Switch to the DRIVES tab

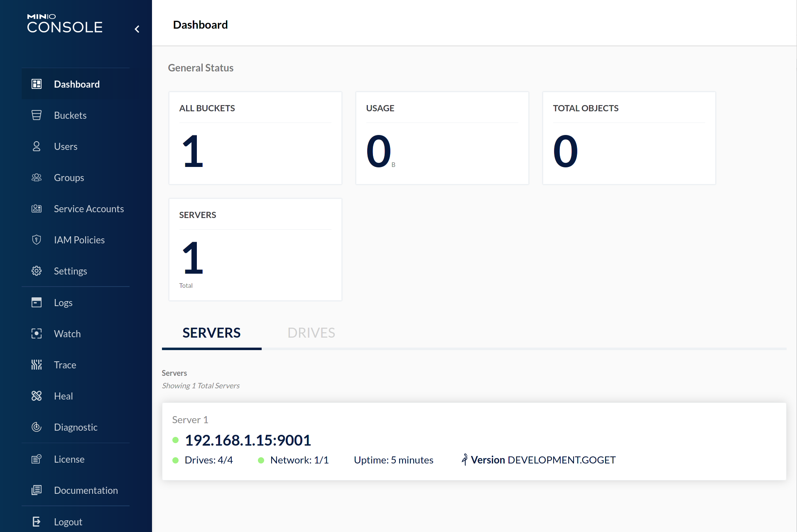point(311,333)
